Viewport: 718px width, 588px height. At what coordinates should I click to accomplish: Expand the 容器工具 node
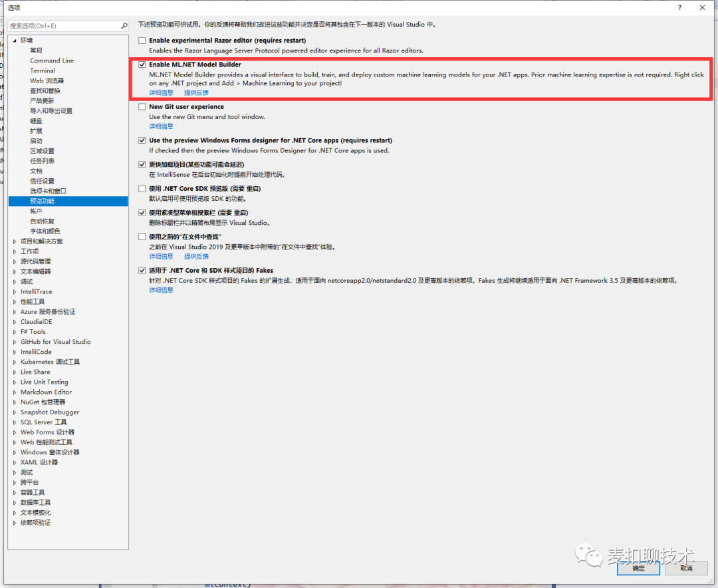tap(15, 493)
